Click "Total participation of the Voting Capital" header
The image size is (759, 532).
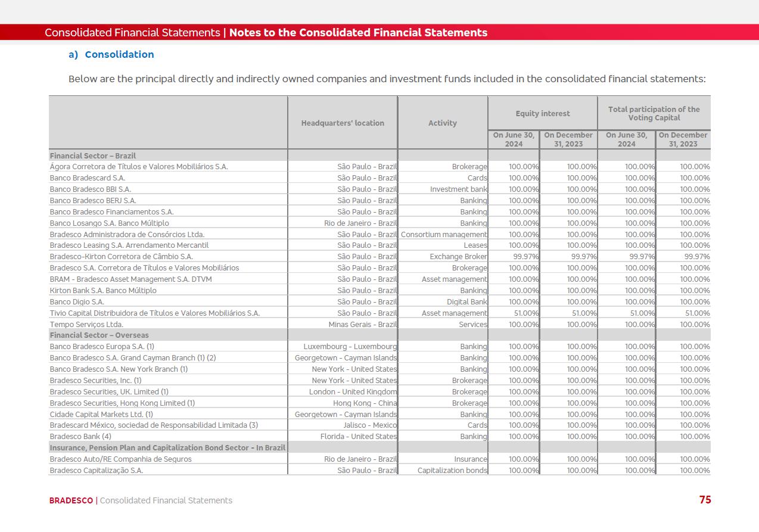654,114
